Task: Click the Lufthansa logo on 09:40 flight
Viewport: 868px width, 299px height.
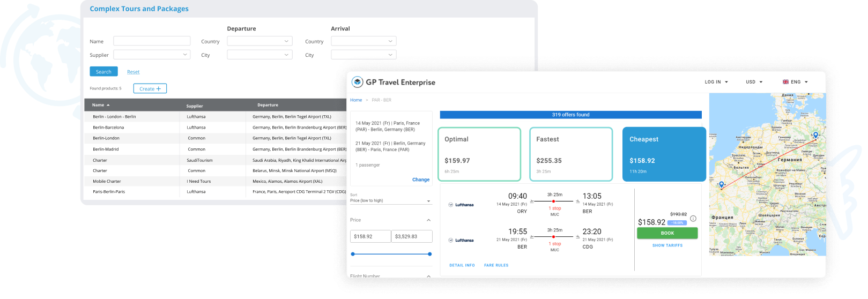Action: click(x=461, y=205)
